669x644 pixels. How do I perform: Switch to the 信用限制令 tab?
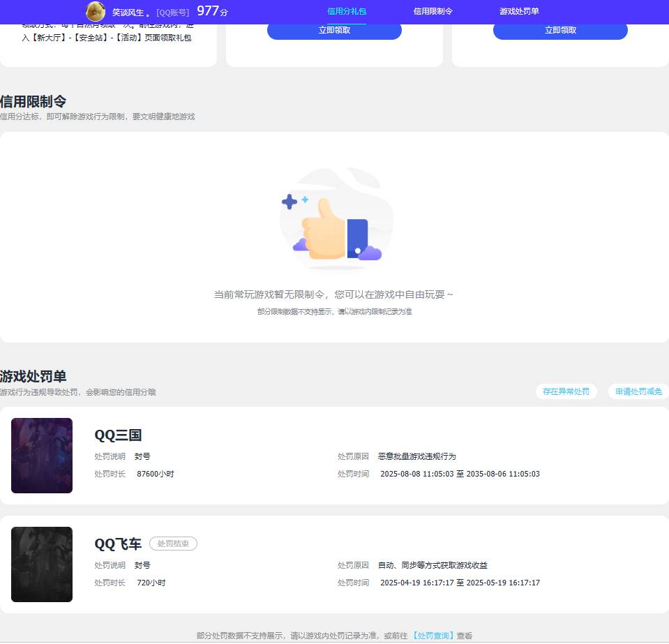click(x=433, y=11)
